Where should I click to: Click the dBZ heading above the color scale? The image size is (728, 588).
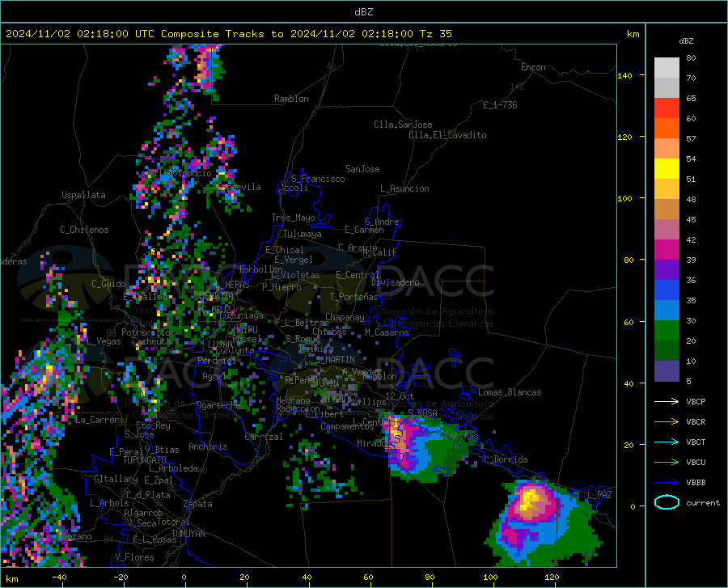(686, 40)
